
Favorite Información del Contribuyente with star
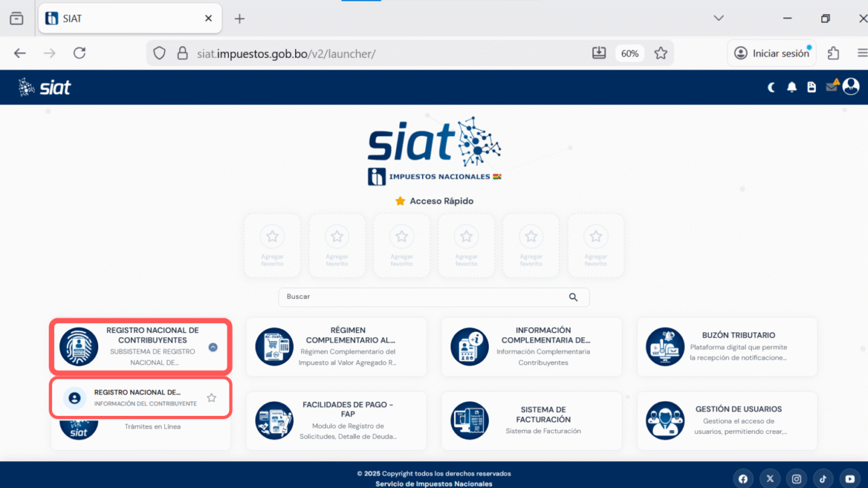click(x=212, y=398)
